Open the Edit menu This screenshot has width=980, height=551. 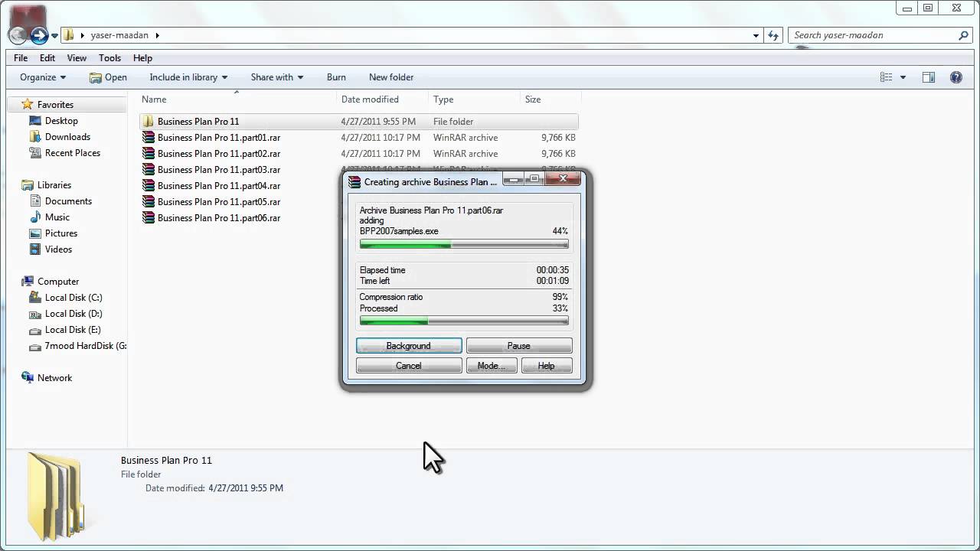[47, 58]
